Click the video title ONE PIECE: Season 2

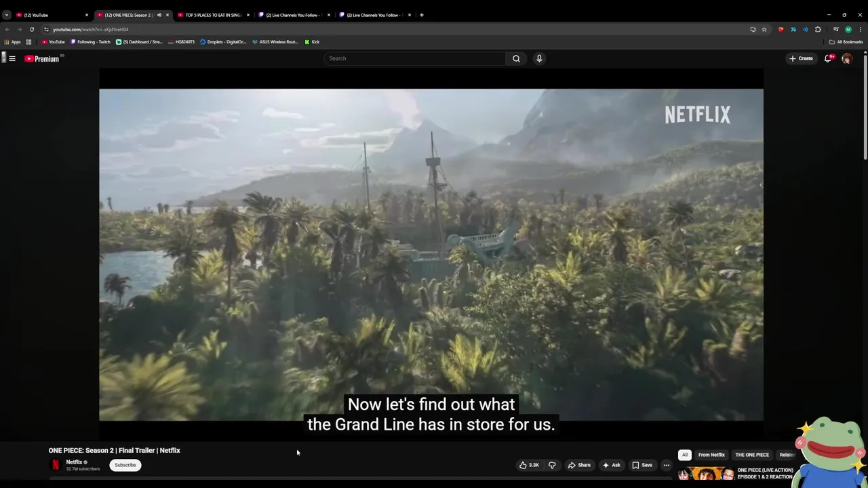pos(114,450)
